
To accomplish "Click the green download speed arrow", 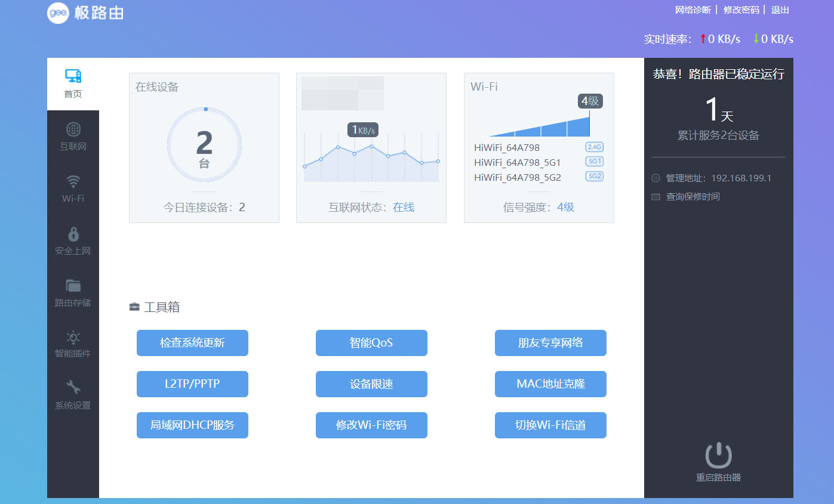I will [x=756, y=39].
